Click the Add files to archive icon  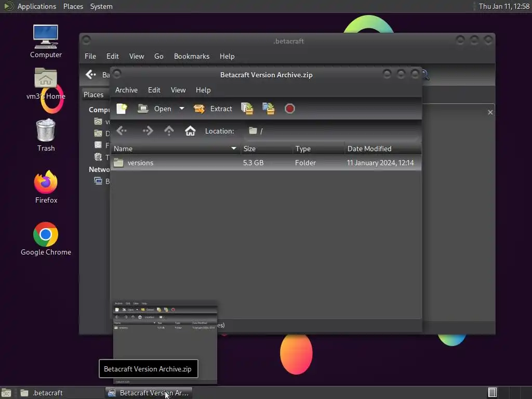[247, 109]
